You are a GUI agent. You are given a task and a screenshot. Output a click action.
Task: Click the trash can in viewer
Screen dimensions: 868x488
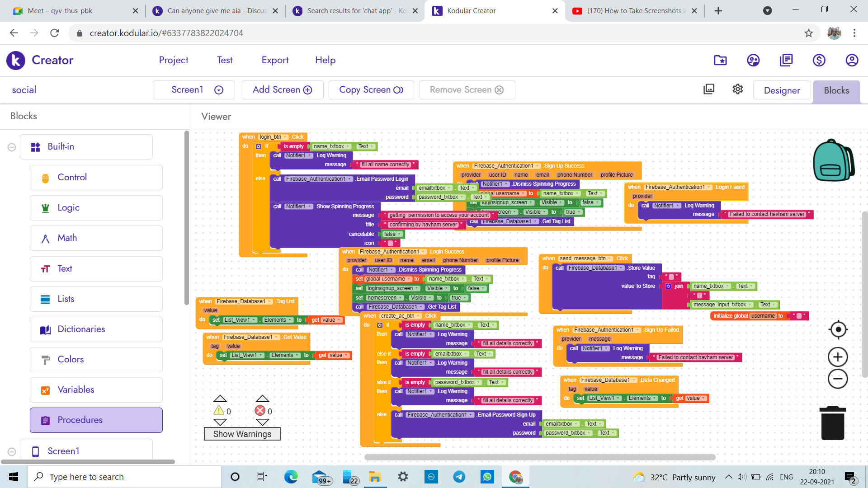[833, 422]
